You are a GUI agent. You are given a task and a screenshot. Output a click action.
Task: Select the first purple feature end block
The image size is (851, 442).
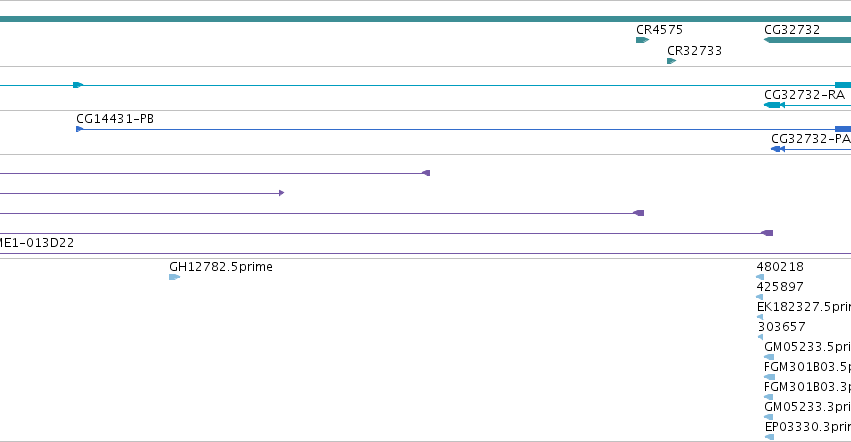tap(427, 173)
